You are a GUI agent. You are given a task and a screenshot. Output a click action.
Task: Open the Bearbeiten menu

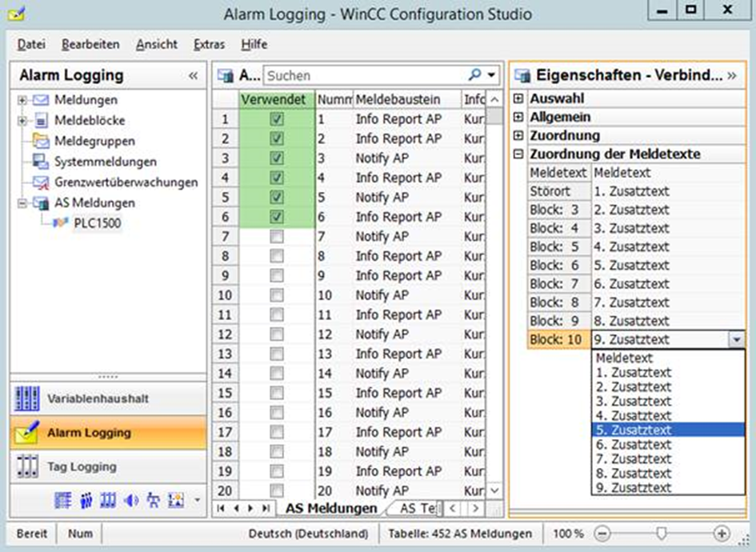tap(90, 44)
